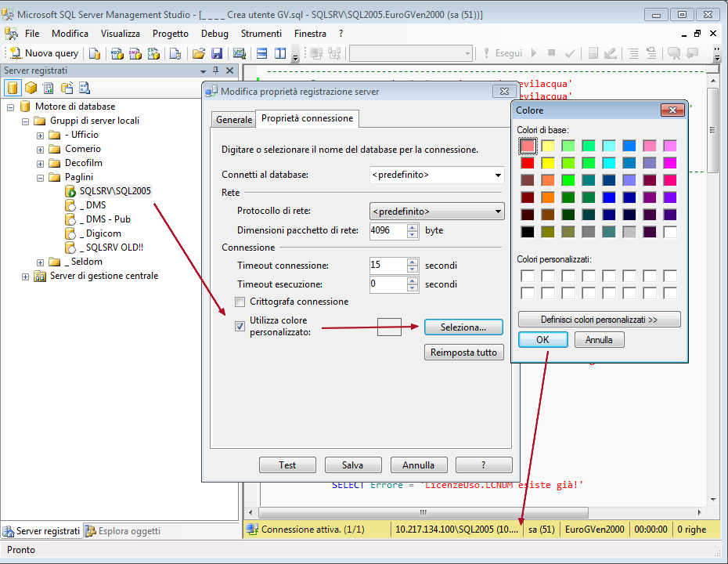The height and width of the screenshot is (564, 728).
Task: Toggle Crittografa connessione checkbox
Action: coord(240,302)
